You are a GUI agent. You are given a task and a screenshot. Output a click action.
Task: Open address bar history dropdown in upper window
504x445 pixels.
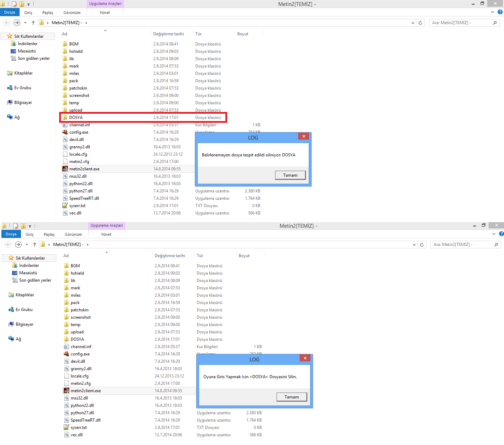[x=413, y=23]
